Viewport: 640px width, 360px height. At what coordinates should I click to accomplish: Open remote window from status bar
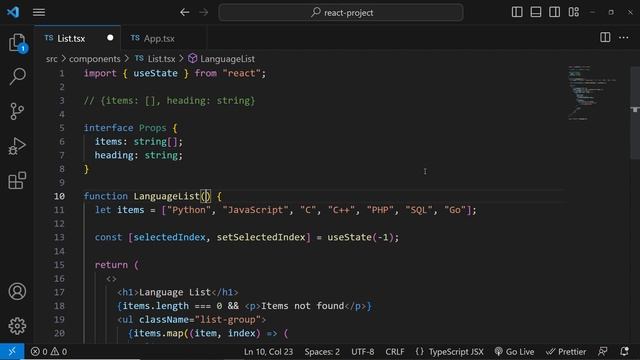tap(12, 351)
